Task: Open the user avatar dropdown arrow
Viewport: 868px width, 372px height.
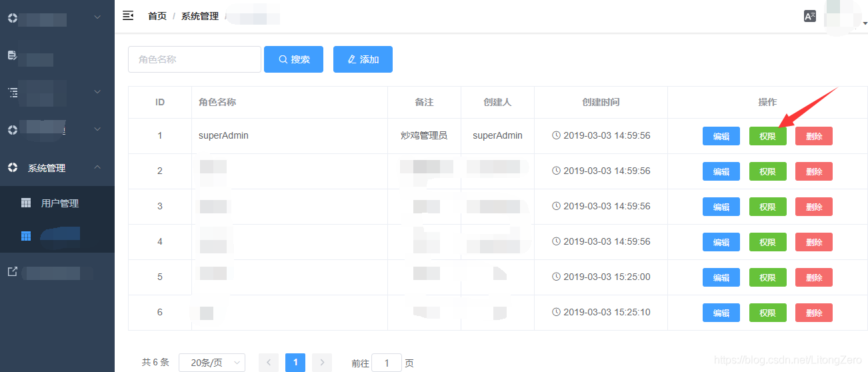Action: (x=865, y=23)
